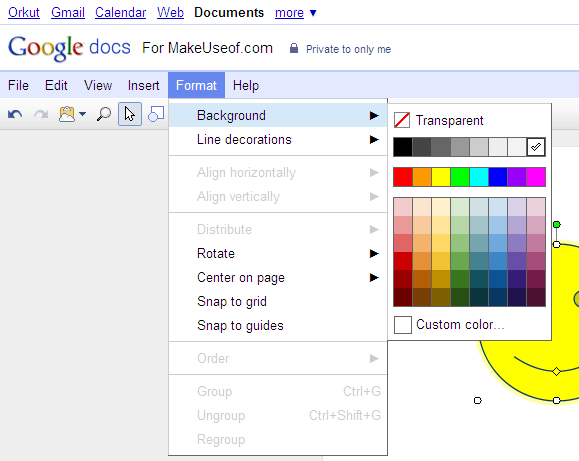Toggle Snap to grid
The height and width of the screenshot is (461, 579).
pos(278,301)
